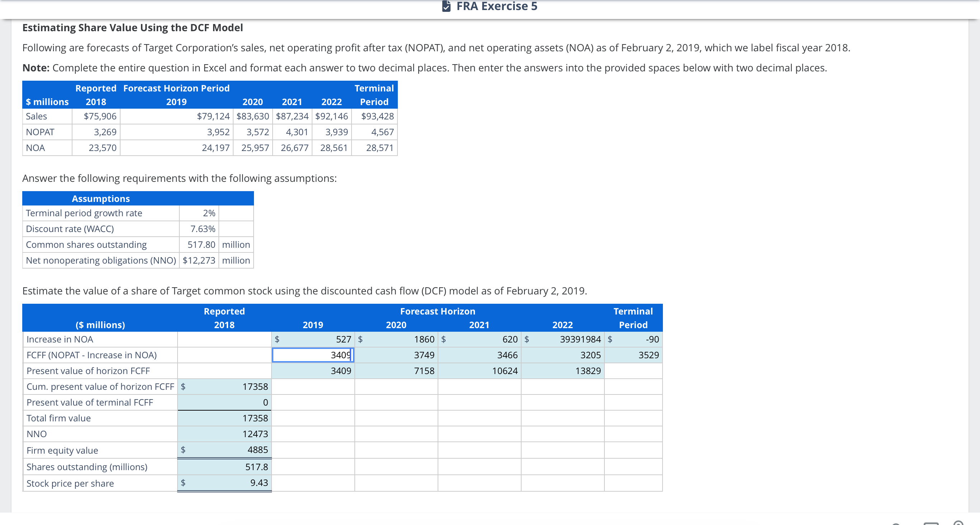Click the Shares outstanding field showing 517.8
Image resolution: width=980 pixels, height=525 pixels.
[225, 467]
